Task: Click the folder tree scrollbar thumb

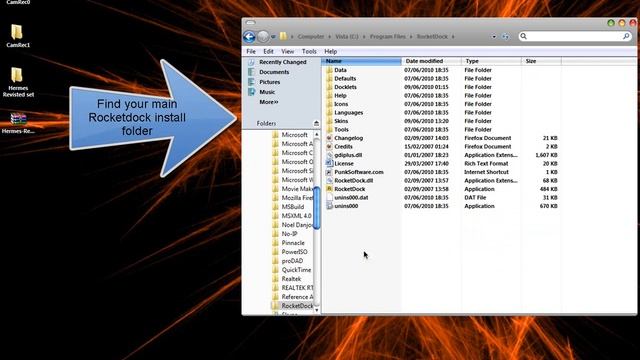Action: point(317,207)
